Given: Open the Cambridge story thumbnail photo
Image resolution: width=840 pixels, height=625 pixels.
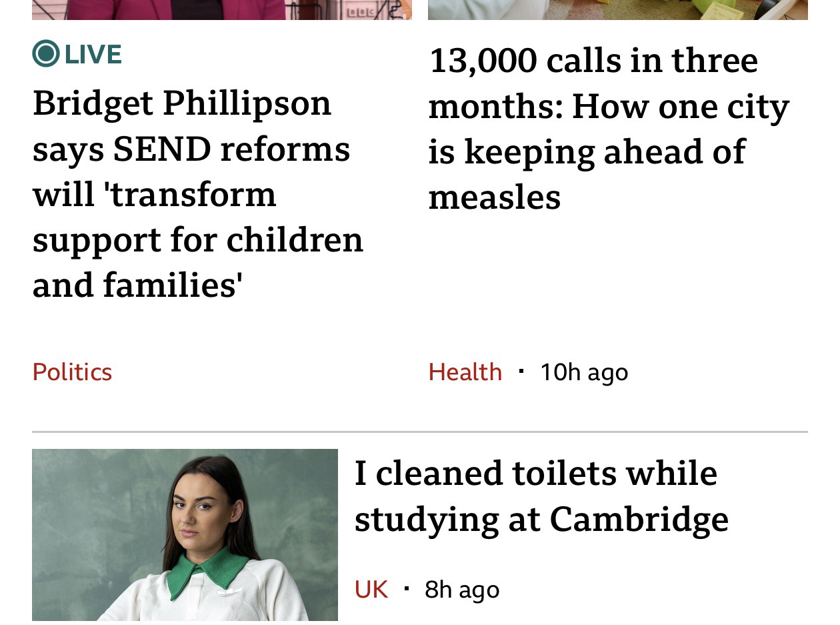Looking at the screenshot, I should tap(185, 535).
